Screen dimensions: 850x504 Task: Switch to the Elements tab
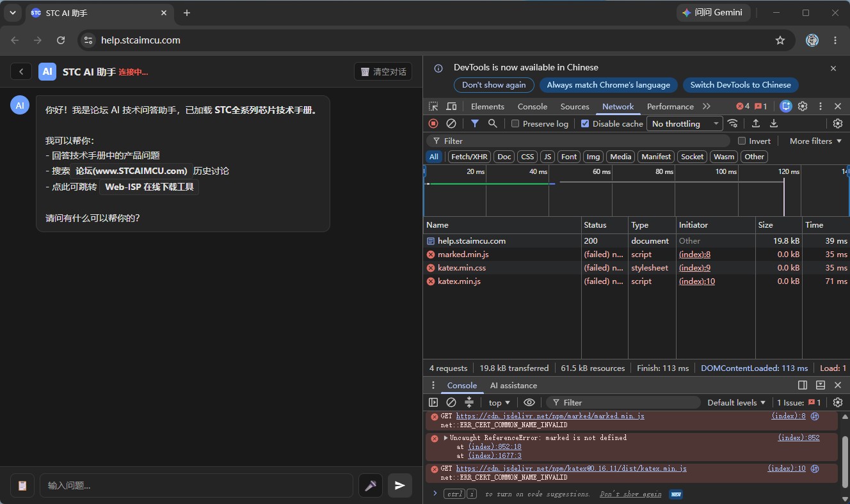click(x=488, y=106)
